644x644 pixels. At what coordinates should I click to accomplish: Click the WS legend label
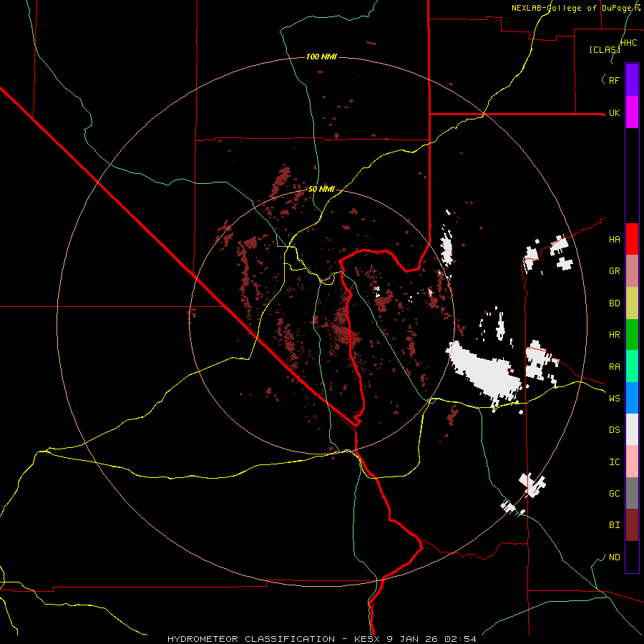coord(614,399)
